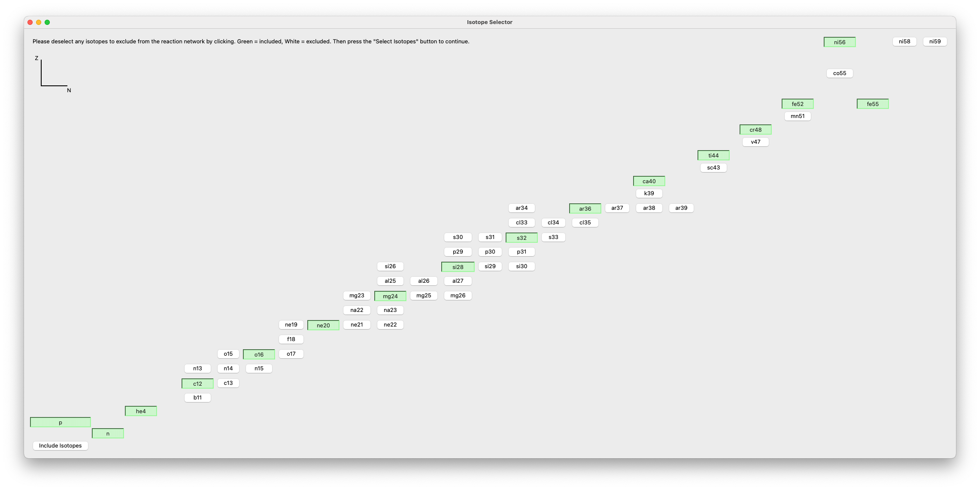Screen dimensions: 980x490
Task: Toggle the ne20 isotope inclusion
Action: [x=323, y=324]
